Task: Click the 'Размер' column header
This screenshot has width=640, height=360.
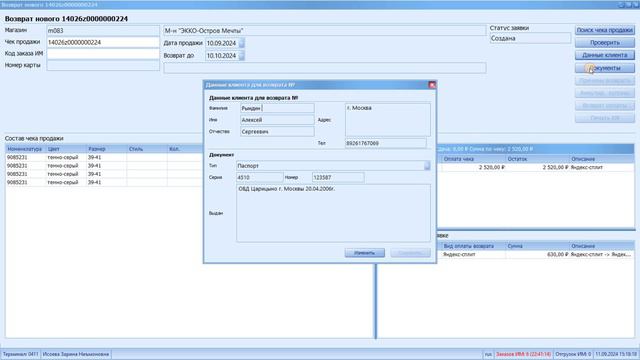Action: (x=106, y=149)
